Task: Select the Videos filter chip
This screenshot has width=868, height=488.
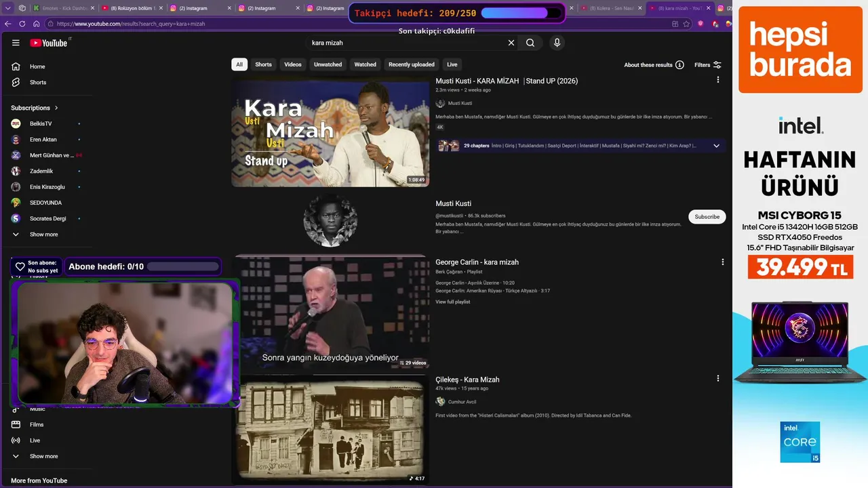Action: [x=293, y=64]
